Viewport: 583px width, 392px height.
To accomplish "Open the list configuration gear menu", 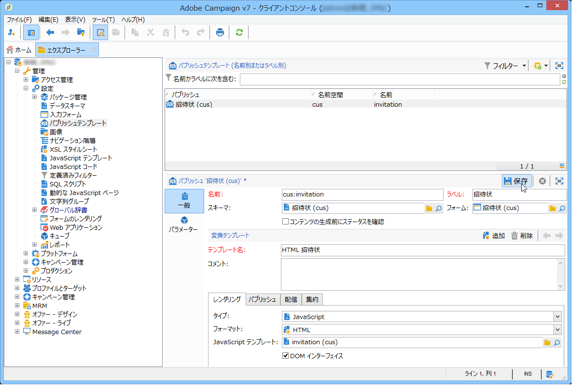I will click(x=541, y=66).
